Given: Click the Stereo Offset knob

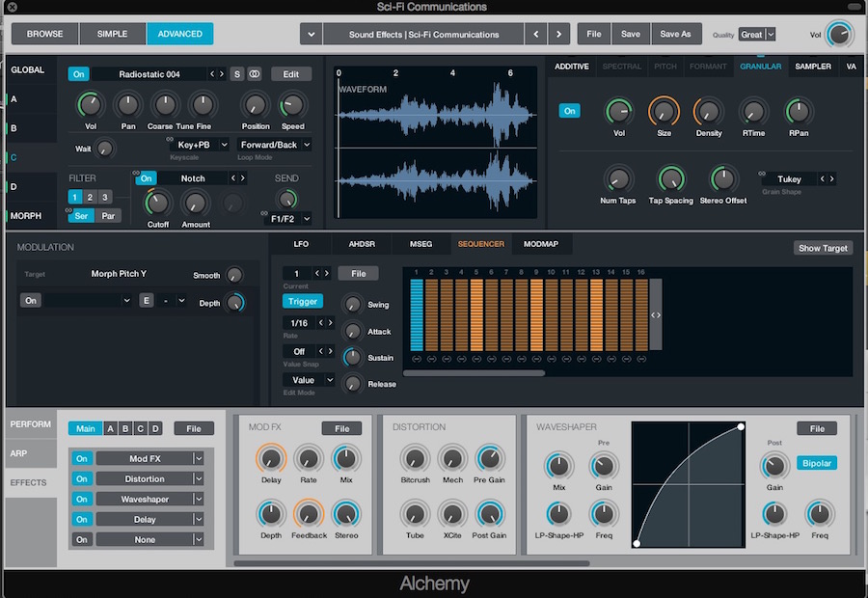Looking at the screenshot, I should pos(723,178).
